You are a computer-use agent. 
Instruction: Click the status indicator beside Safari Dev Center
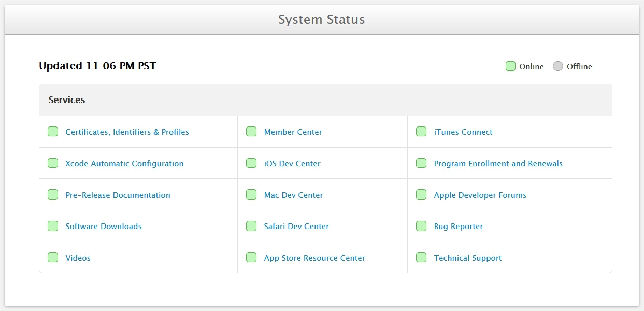click(x=251, y=226)
